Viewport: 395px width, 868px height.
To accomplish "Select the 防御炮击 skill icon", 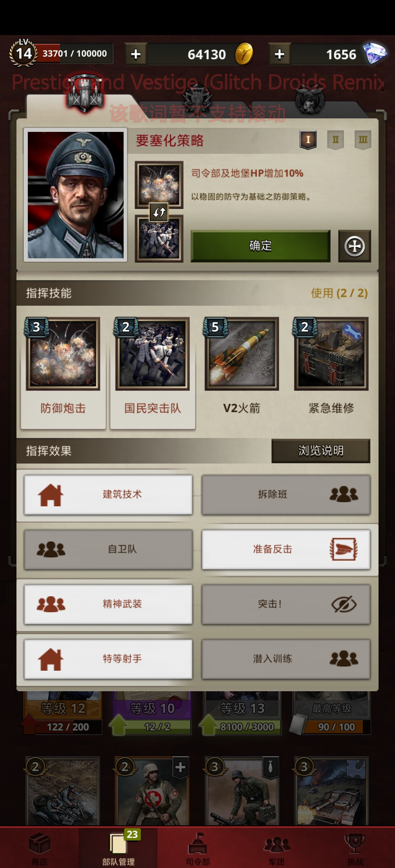I will 63,354.
